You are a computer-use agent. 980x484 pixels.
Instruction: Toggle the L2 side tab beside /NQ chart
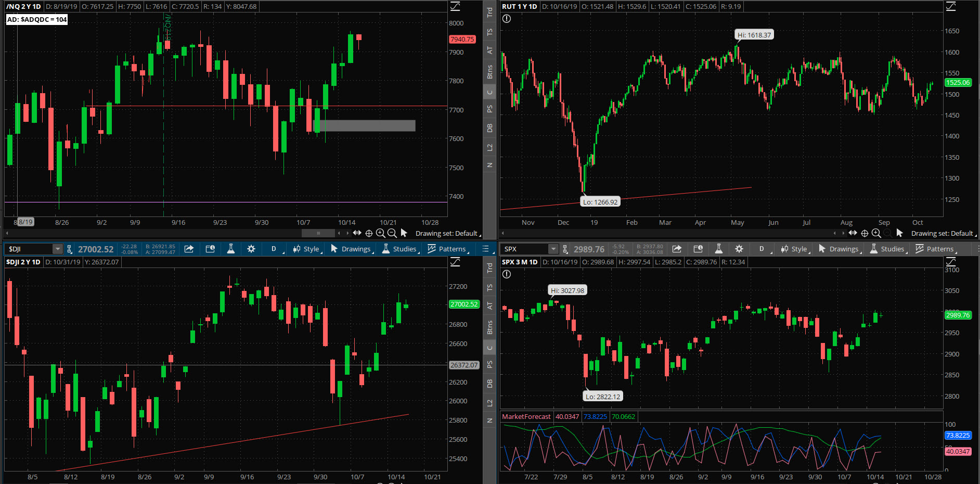click(x=489, y=147)
